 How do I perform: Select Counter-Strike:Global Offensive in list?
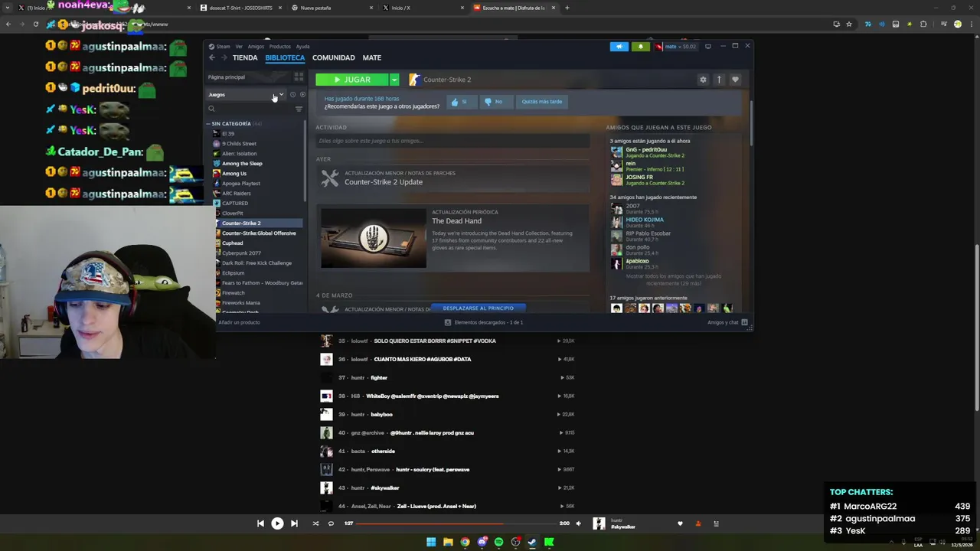pyautogui.click(x=258, y=233)
